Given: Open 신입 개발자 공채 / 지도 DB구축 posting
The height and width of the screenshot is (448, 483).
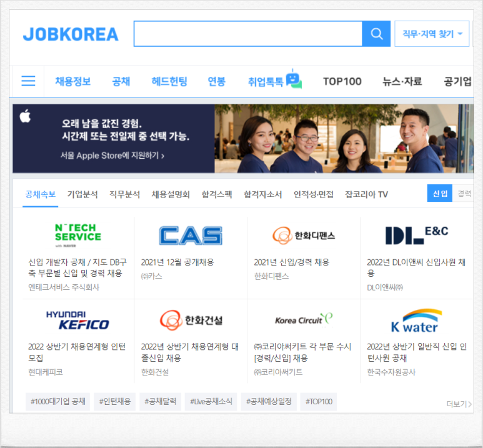Looking at the screenshot, I should click(x=77, y=267).
